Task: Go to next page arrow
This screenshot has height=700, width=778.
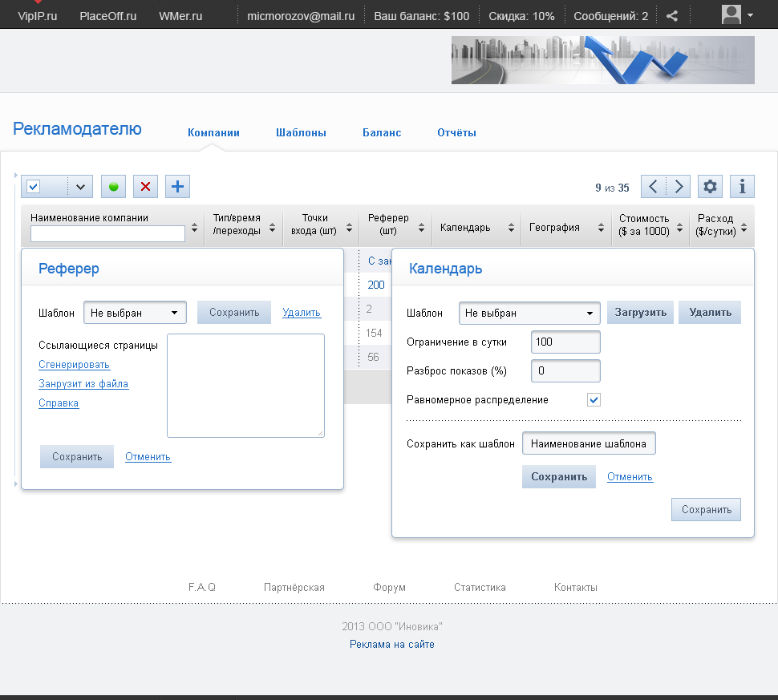Action: click(x=679, y=187)
